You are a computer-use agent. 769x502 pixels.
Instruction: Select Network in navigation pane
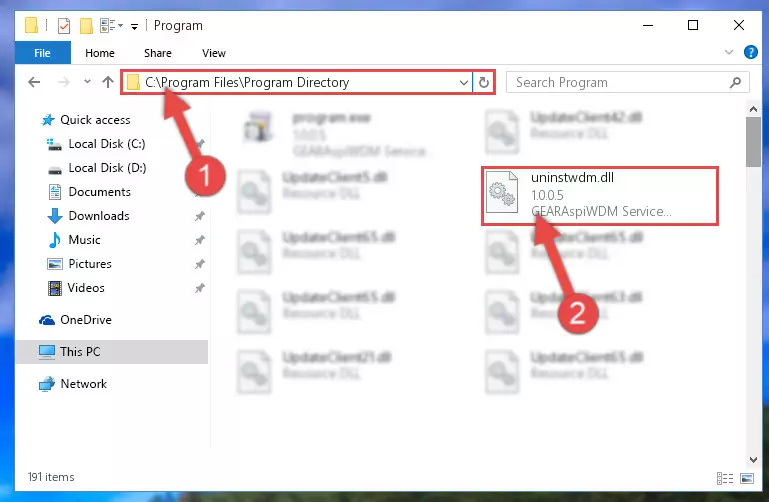coord(83,383)
